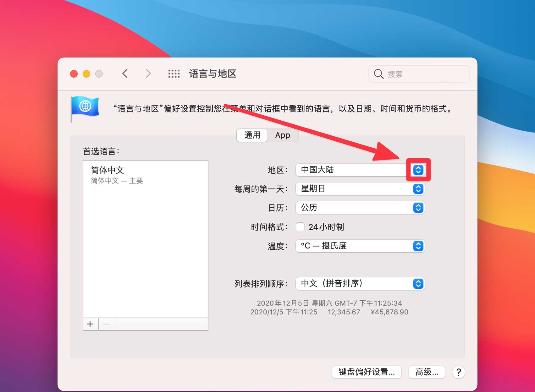The image size is (535, 392).
Task: Open the 每周的第一天 dropdown
Action: (x=418, y=189)
